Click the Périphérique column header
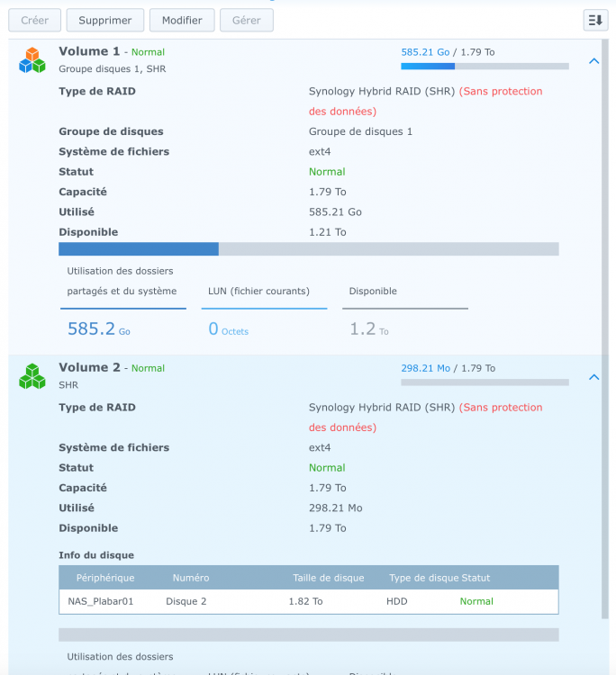 tap(105, 578)
